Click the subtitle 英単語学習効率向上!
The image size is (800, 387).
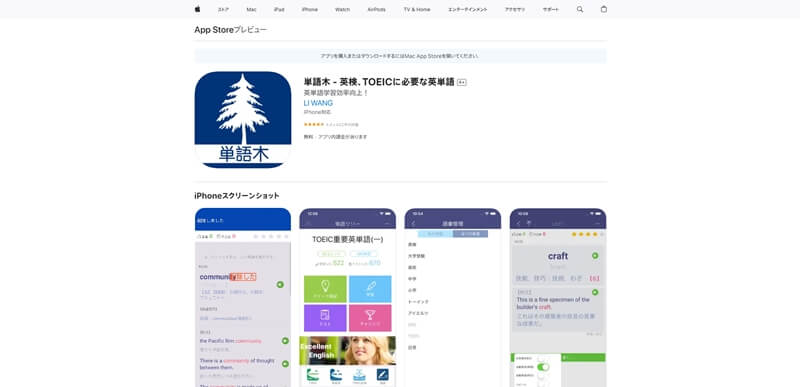click(336, 93)
